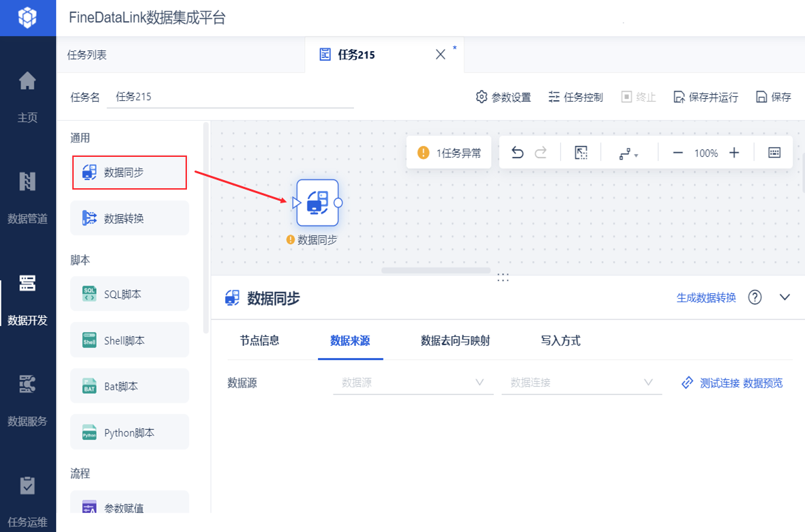Switch to the 任务列表 tab
The image size is (805, 532).
pyautogui.click(x=87, y=55)
